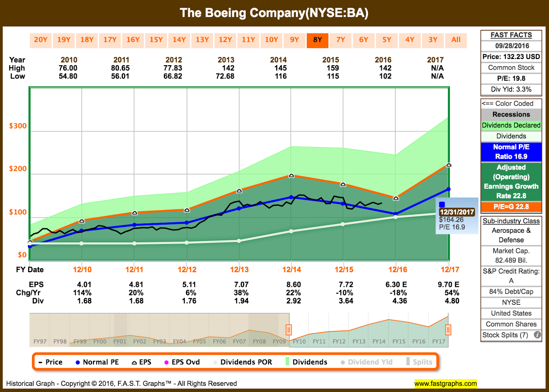This screenshot has height=392, width=549.
Task: Click the dividend point at 12/16
Action: (396, 217)
